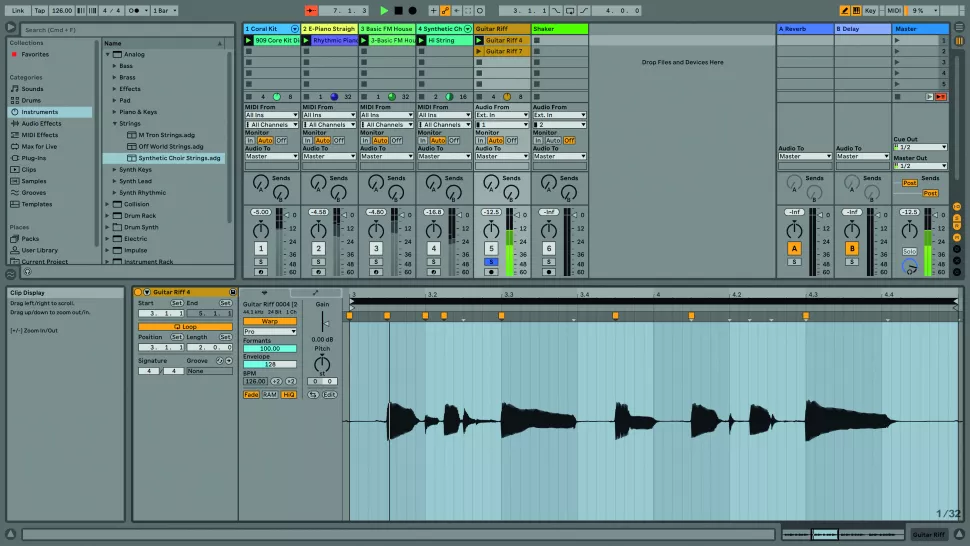Collapse the Strings folder in browser
The height and width of the screenshot is (546, 970).
tap(113, 124)
